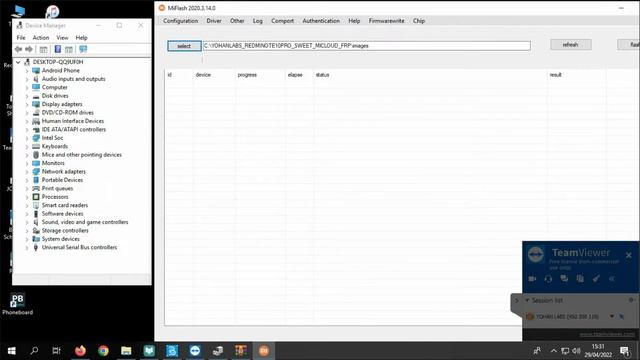
Task: Open Device Manager File menu
Action: coord(21,38)
